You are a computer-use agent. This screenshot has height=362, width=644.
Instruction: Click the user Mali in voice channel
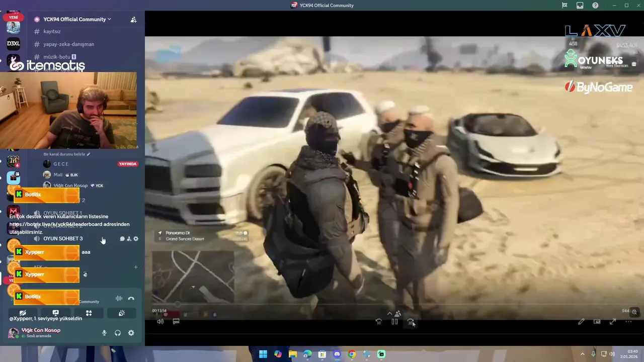click(x=58, y=174)
